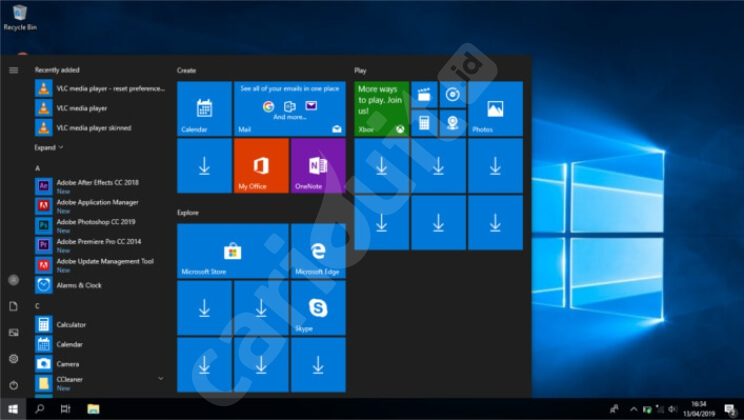Open the green Xbox tile
Image resolution: width=744 pixels, height=420 pixels.
381,109
